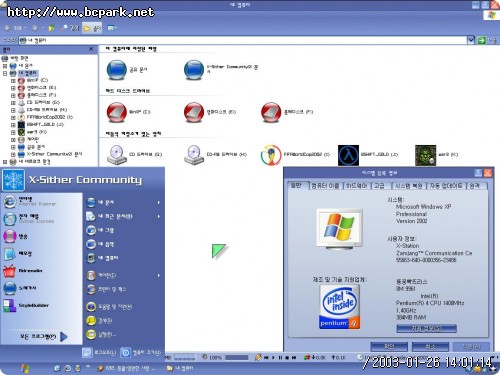The height and width of the screenshot is (375, 500).
Task: Select the red hard disk drive C icon
Action: 116,112
